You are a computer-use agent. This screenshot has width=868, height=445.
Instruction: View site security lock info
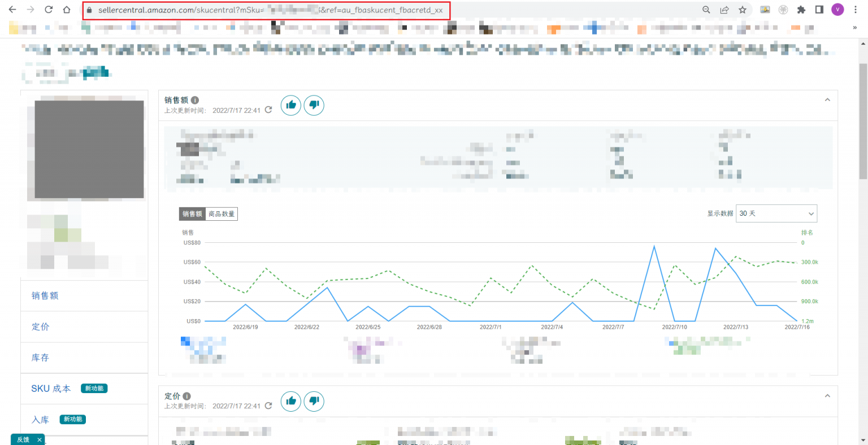(89, 10)
